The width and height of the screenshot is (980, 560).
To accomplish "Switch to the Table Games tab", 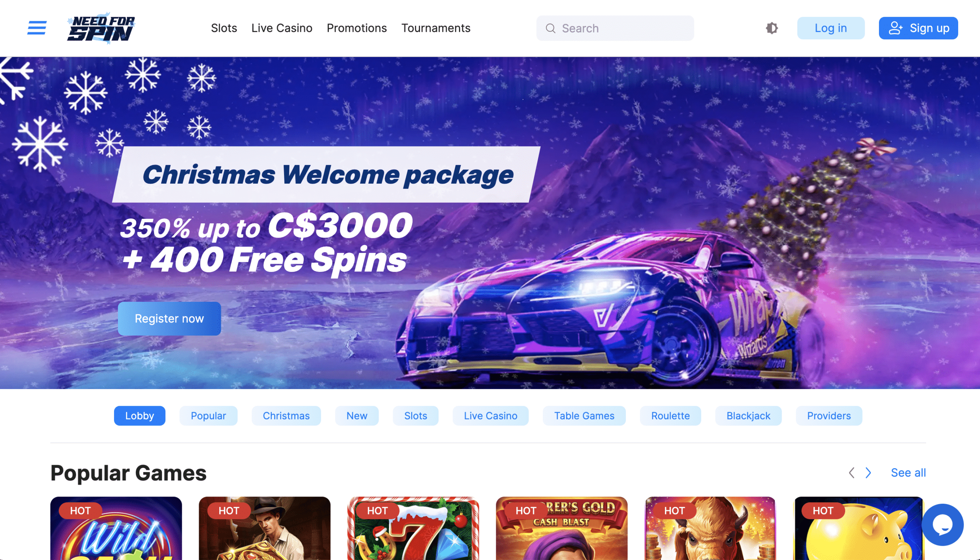I will pyautogui.click(x=584, y=416).
